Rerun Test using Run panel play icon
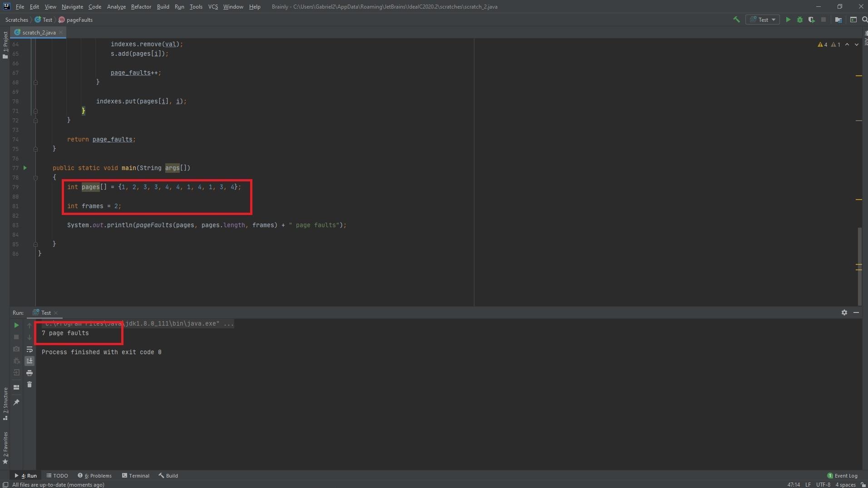Screen dimensions: 868x488 [x=16, y=325]
